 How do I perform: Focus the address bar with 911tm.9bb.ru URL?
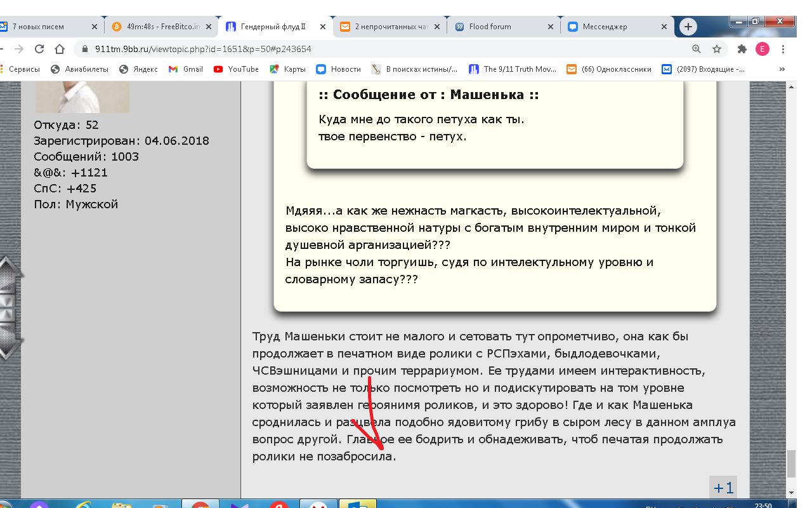click(x=381, y=49)
